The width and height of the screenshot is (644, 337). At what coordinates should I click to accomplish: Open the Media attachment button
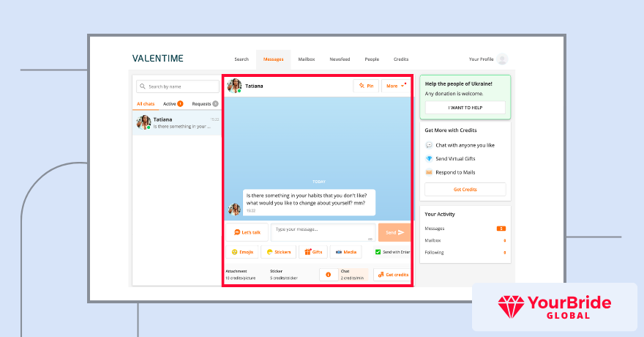(x=346, y=252)
